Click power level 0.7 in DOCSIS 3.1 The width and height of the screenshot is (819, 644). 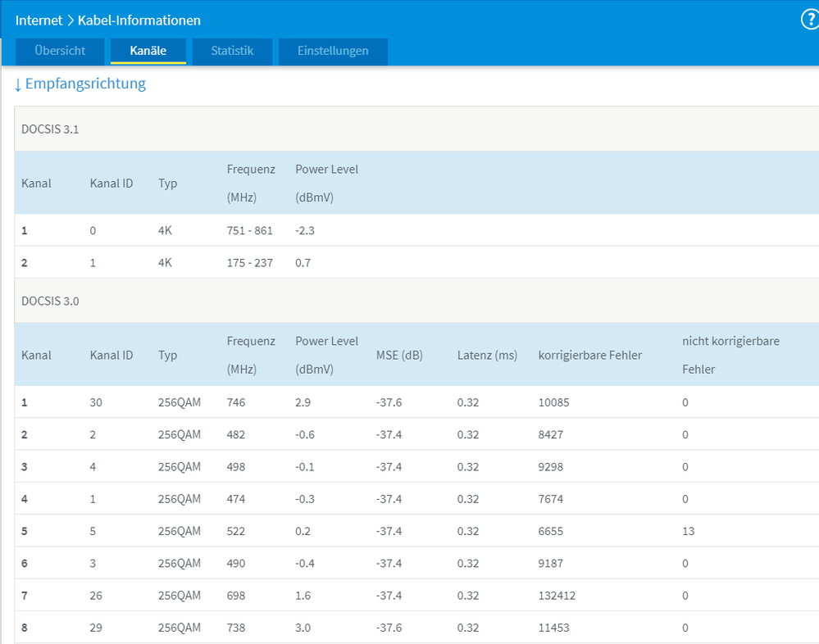point(303,263)
